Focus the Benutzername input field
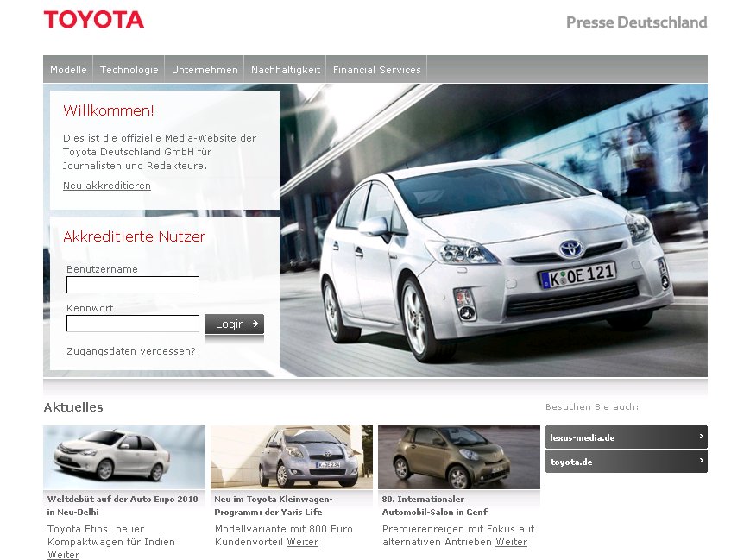Screen dimensions: 750x560 click(133, 285)
